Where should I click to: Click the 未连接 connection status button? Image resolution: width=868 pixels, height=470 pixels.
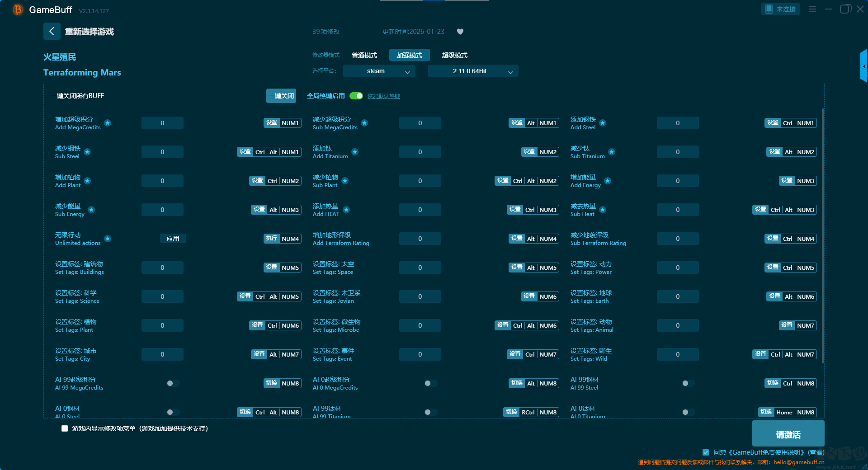pyautogui.click(x=781, y=9)
